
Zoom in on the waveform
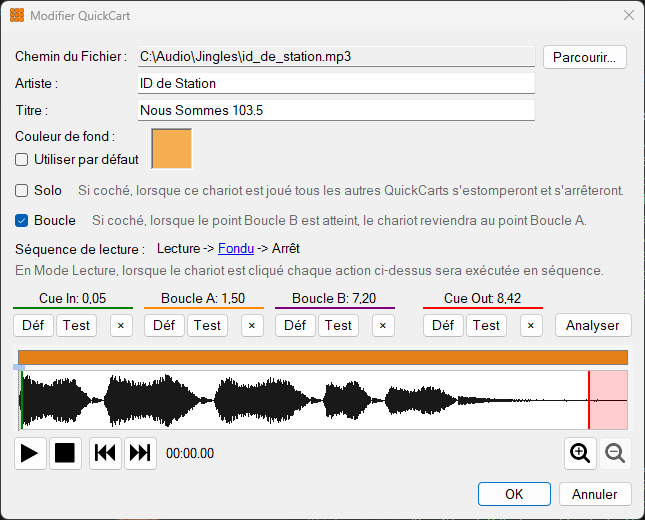(x=580, y=453)
